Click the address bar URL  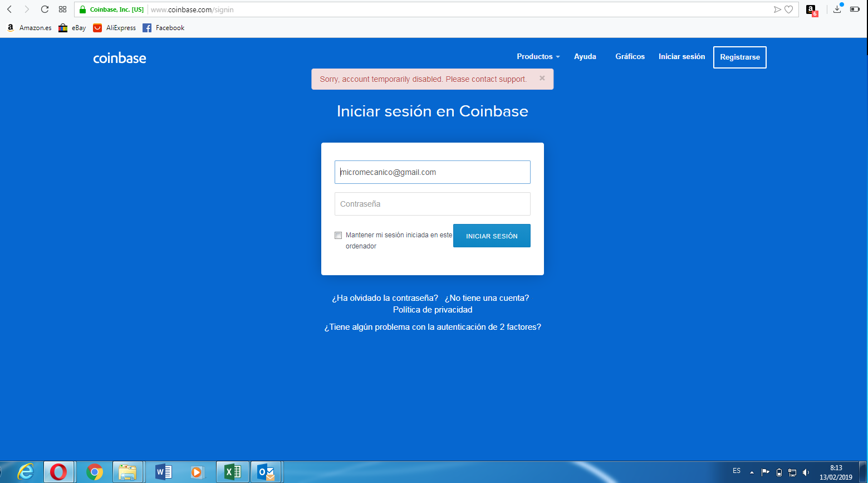[192, 9]
